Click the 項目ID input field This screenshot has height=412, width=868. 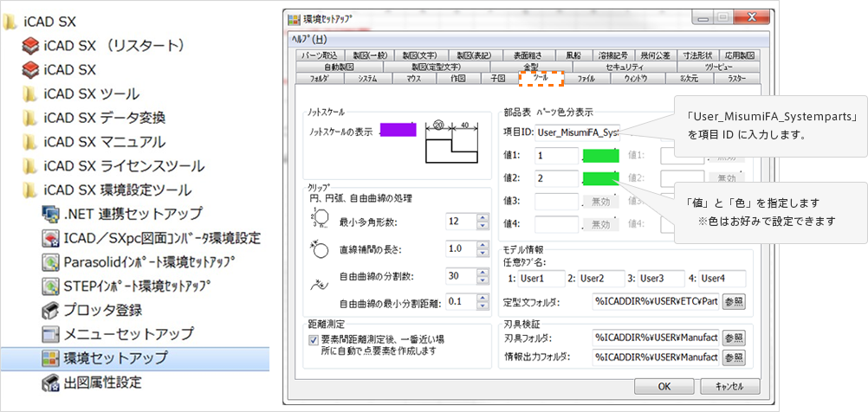pyautogui.click(x=578, y=132)
